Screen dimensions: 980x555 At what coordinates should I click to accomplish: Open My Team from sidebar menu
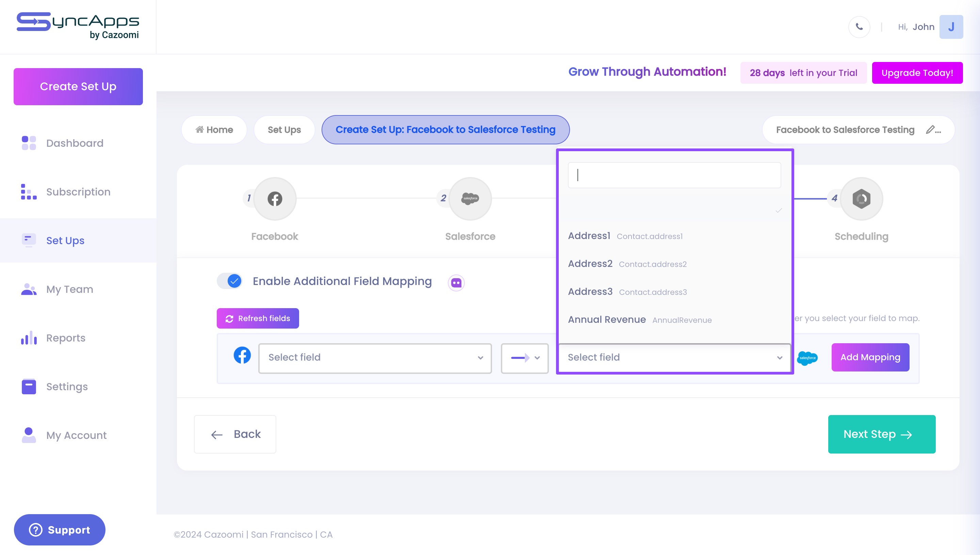pos(70,289)
